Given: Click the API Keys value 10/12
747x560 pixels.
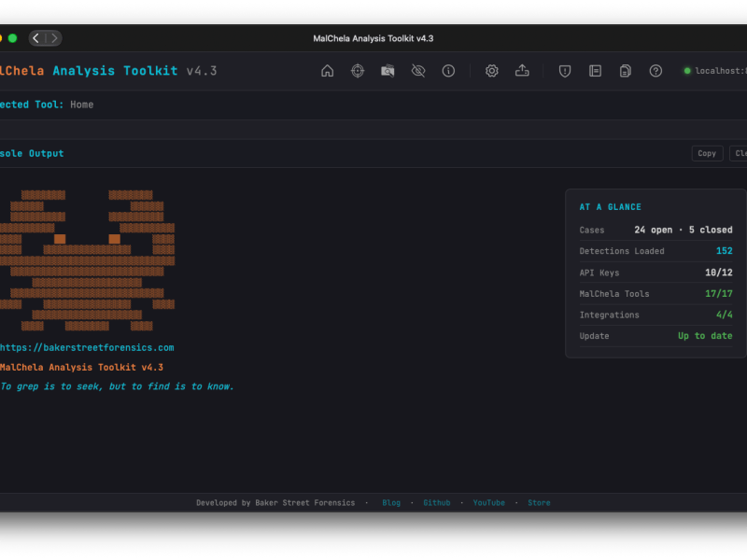Looking at the screenshot, I should point(719,273).
